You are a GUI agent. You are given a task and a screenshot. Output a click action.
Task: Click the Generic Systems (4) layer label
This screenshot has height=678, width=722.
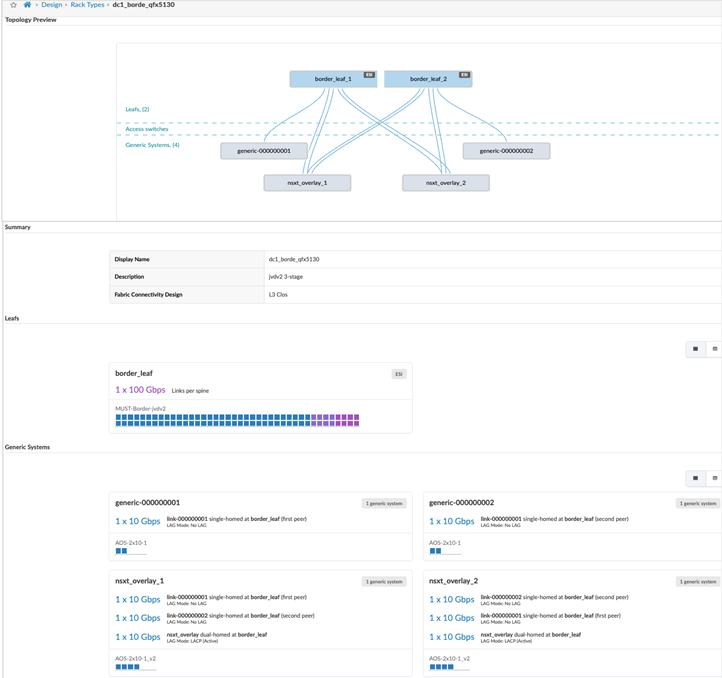152,145
